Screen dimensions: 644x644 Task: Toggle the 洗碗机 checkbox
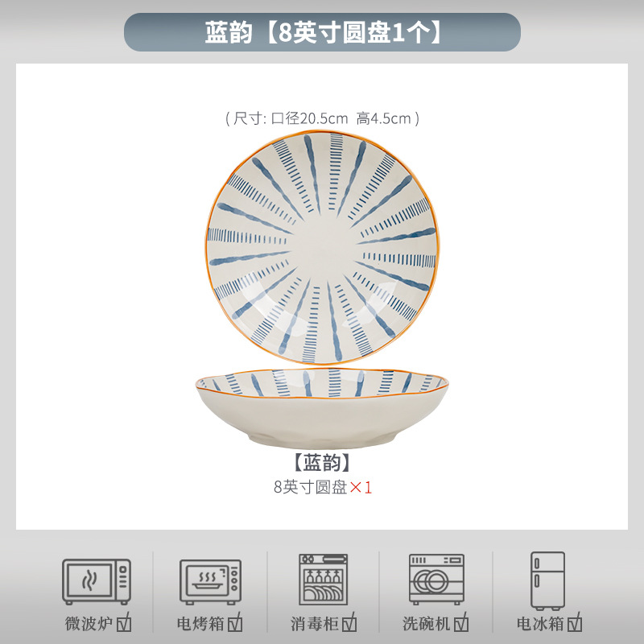[x=460, y=622]
